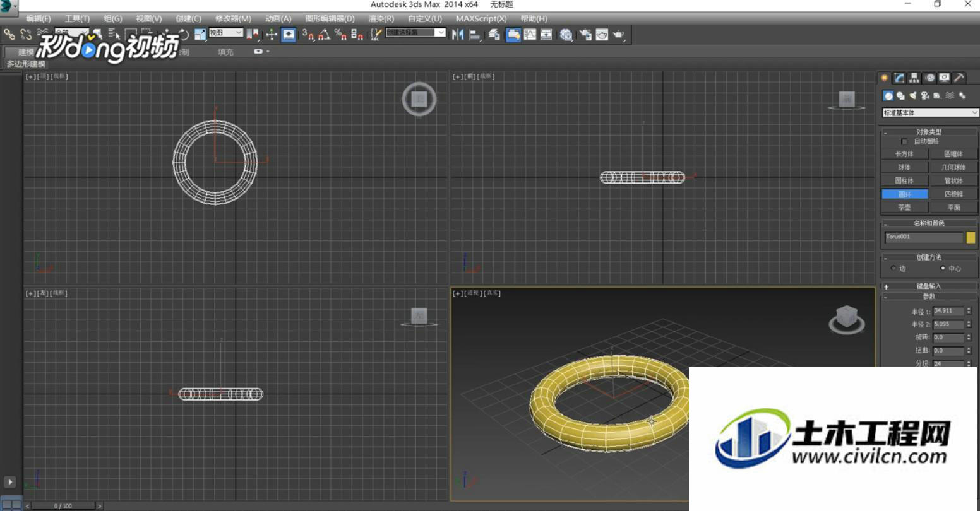Click the yellow object color swatch
The height and width of the screenshot is (511, 980).
[971, 237]
